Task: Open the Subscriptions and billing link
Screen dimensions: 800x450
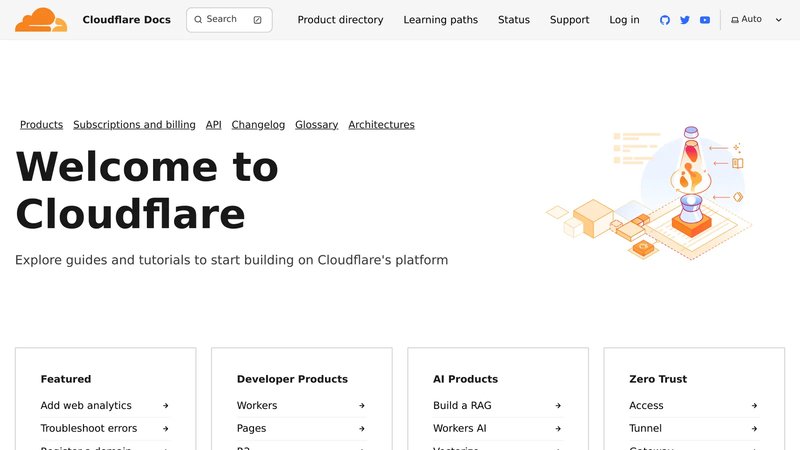Action: pyautogui.click(x=134, y=124)
